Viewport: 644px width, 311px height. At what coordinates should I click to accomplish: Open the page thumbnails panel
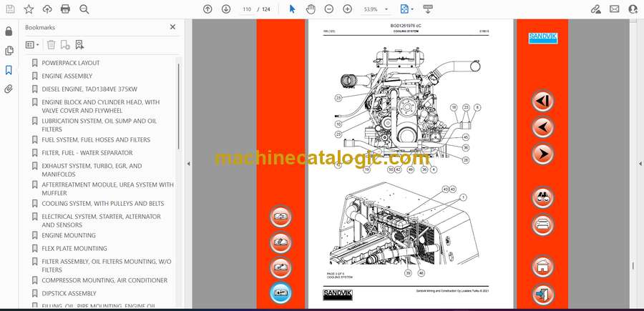click(9, 51)
